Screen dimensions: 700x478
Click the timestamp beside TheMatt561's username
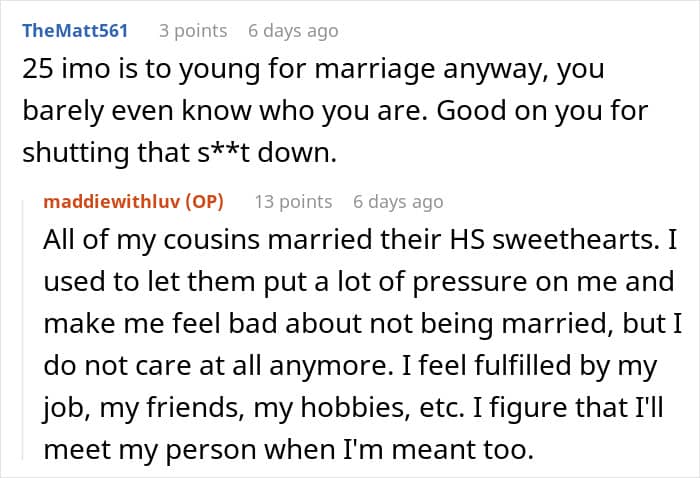(293, 31)
